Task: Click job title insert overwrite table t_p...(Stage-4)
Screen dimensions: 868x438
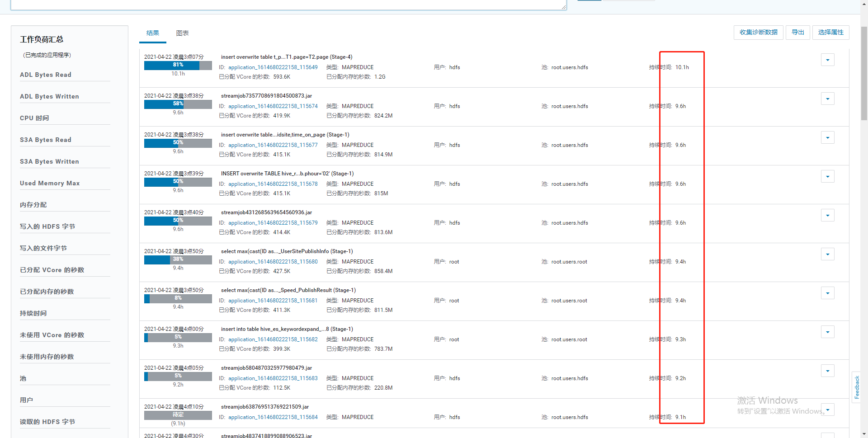Action: (287, 57)
